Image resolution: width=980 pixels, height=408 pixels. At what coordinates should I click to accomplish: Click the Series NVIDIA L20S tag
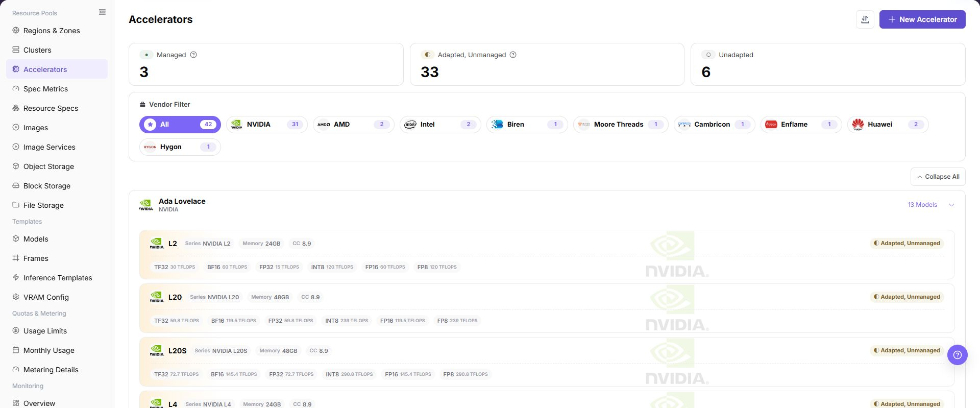click(221, 351)
